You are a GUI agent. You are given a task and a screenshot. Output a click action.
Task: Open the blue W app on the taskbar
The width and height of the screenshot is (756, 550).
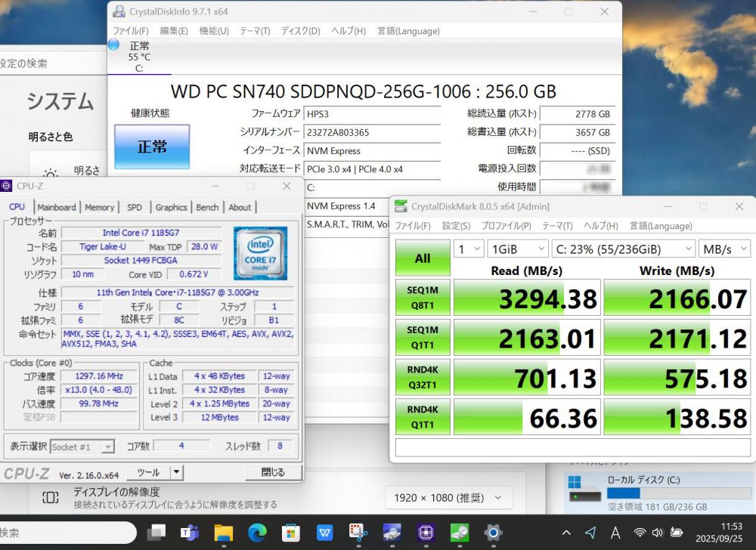(324, 532)
